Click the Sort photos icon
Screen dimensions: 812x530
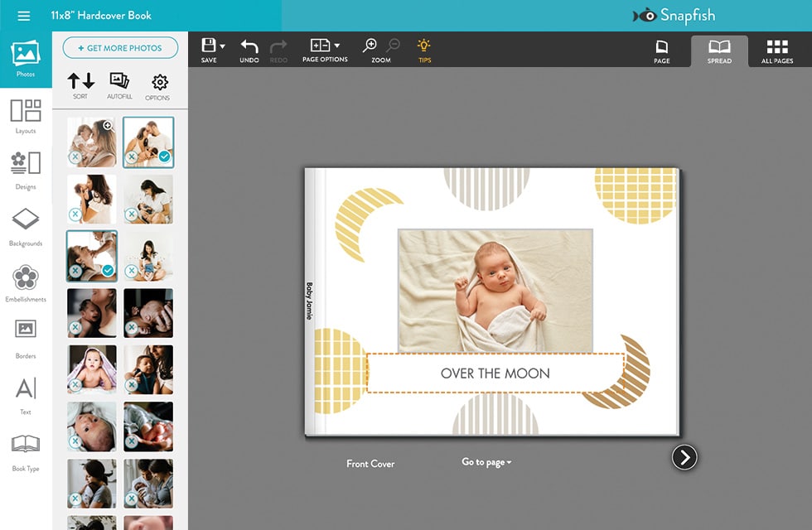[80, 86]
